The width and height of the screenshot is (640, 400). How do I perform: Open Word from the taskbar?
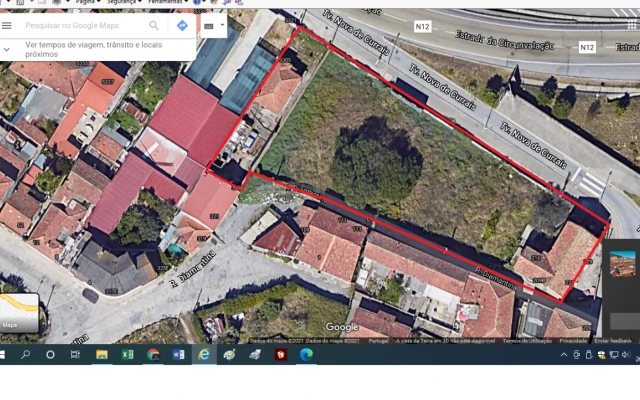(179, 354)
